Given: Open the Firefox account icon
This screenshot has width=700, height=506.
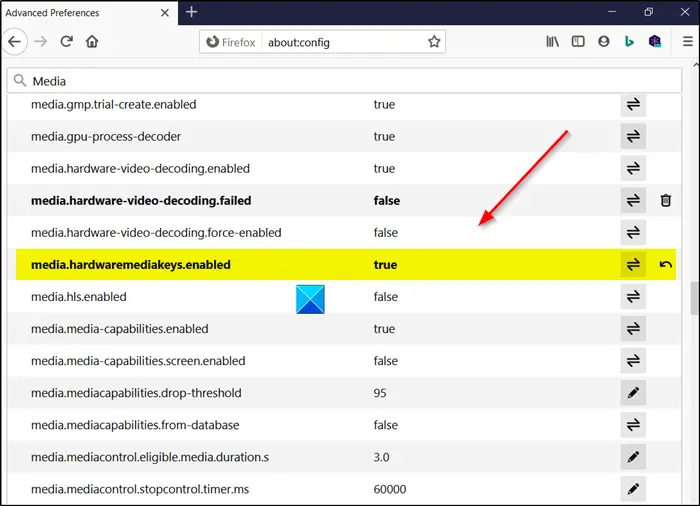Looking at the screenshot, I should [604, 42].
